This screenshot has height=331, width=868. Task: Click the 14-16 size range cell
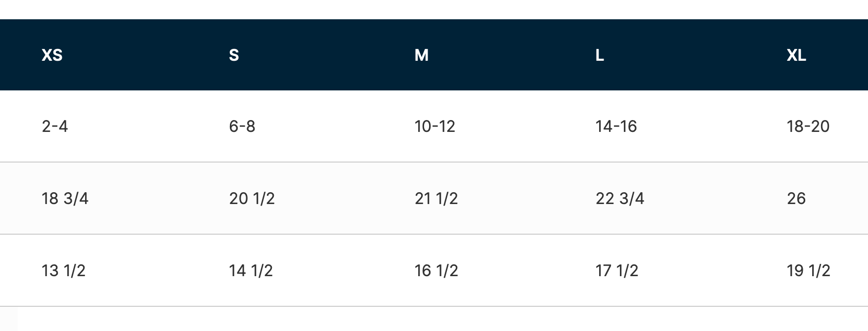tap(616, 126)
